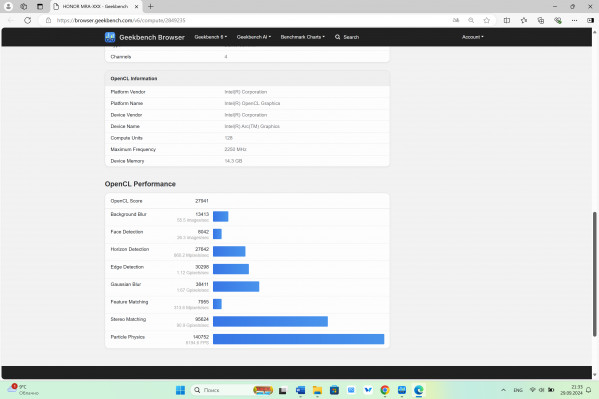Reload the current page
Image resolution: width=599 pixels, height=399 pixels.
[28, 20]
